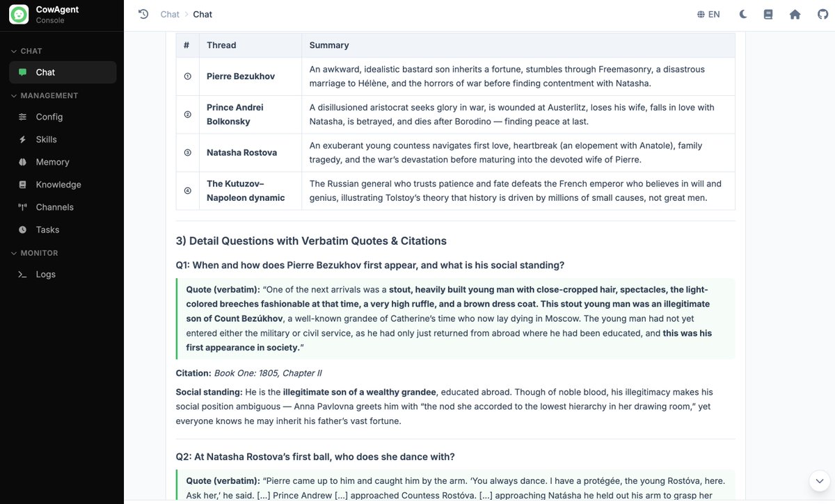
Task: Click citation Book One: 1805, Chapter II
Action: tap(268, 373)
